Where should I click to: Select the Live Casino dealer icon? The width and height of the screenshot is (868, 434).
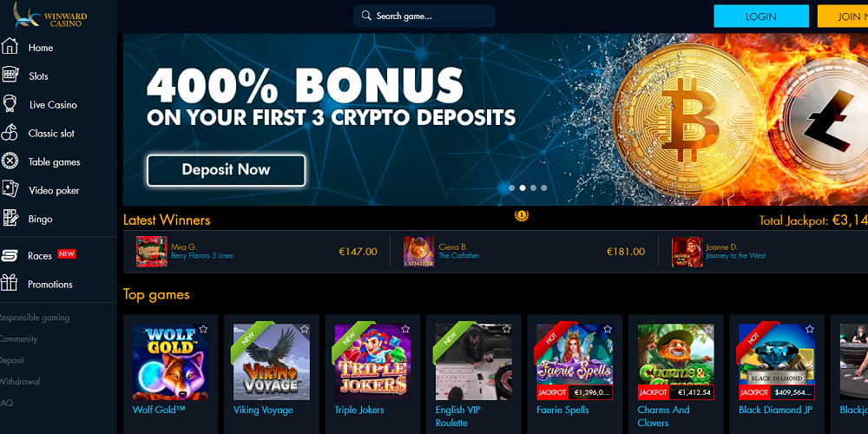point(10,104)
